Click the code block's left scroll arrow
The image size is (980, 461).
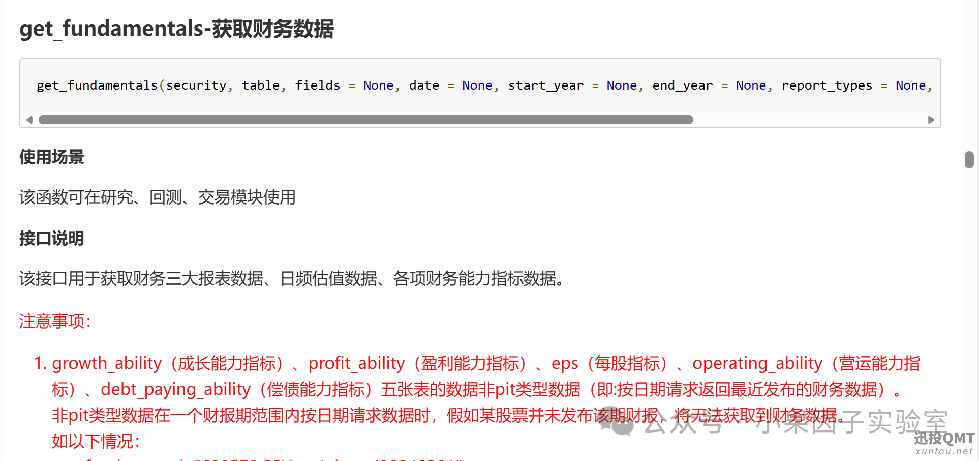click(29, 120)
